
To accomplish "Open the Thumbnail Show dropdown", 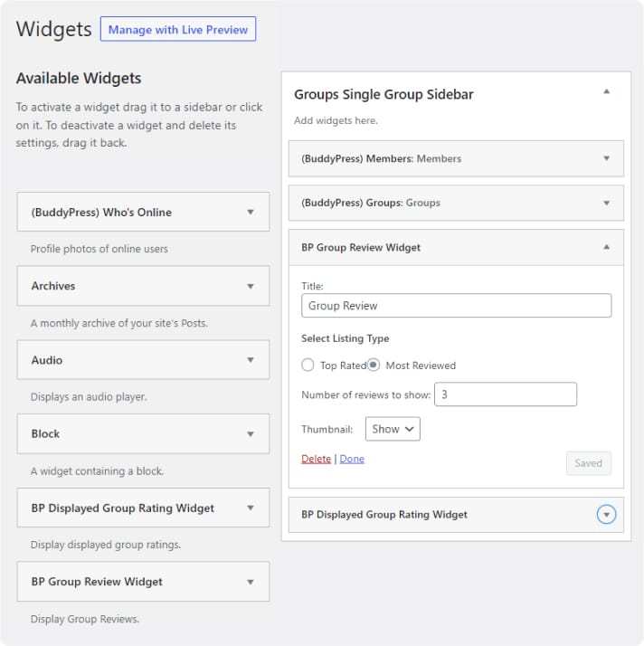I will (x=393, y=429).
